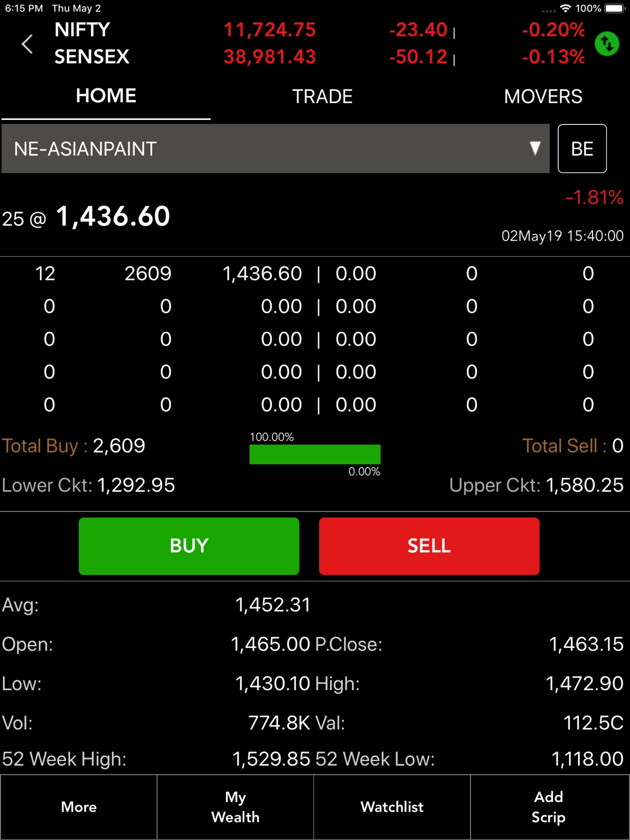Tap best bid price 1,436.60 in depth
Image resolution: width=630 pixels, height=840 pixels.
point(262,274)
